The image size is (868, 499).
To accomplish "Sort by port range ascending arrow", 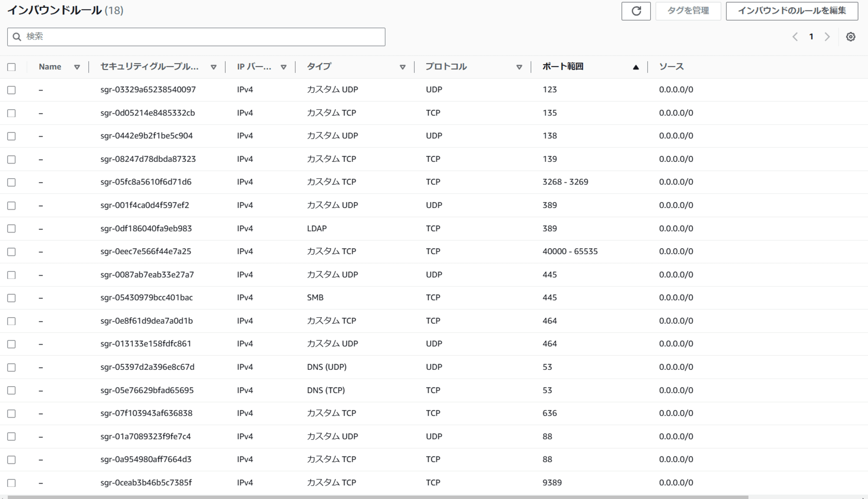I will tap(636, 67).
